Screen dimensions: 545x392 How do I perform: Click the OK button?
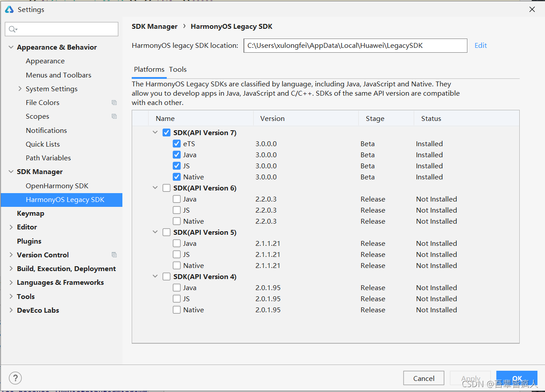[517, 378]
